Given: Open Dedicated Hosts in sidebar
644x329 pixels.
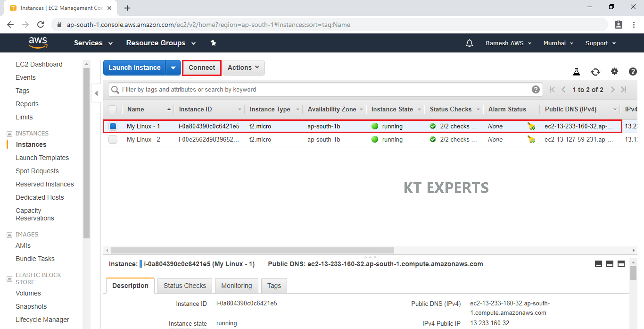Looking at the screenshot, I should coord(40,197).
